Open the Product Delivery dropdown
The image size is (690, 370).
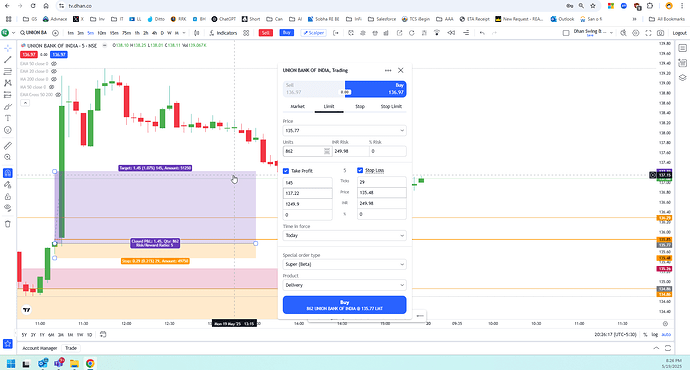point(344,285)
